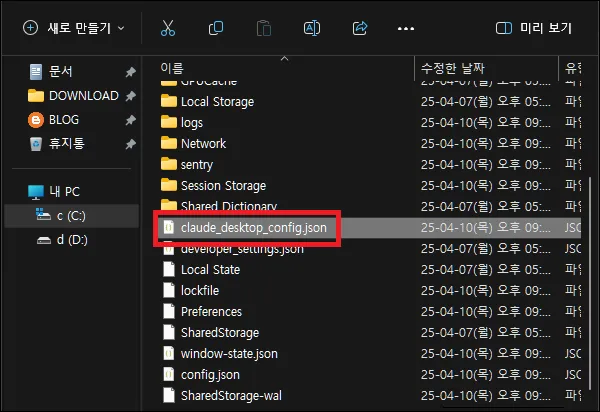Click the pin icon beside BLOG
The image size is (600, 412).
pyautogui.click(x=131, y=120)
